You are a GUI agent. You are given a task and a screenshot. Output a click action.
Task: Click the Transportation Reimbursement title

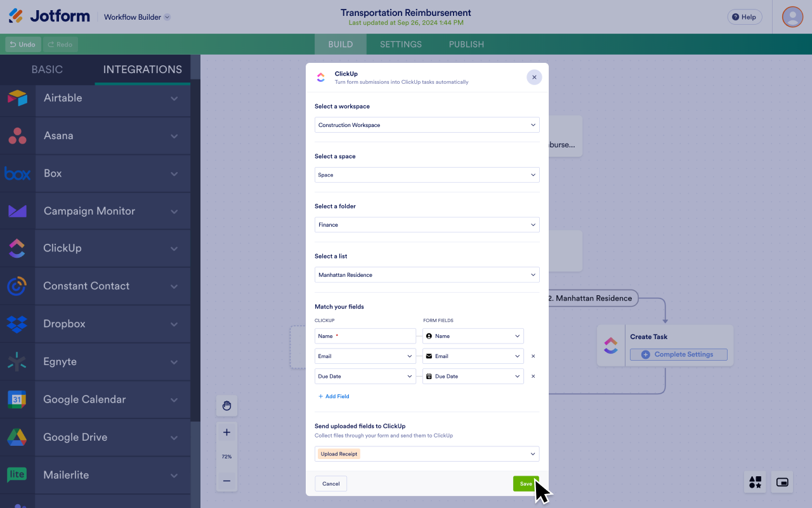click(406, 13)
